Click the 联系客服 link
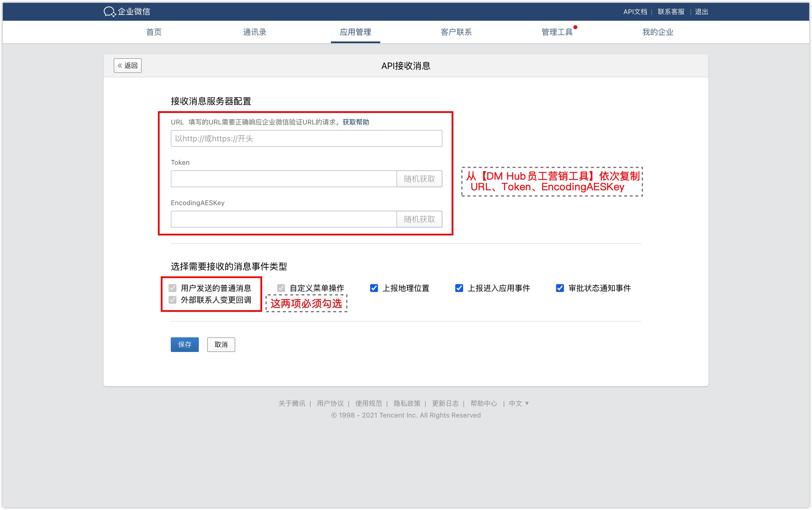 click(671, 12)
